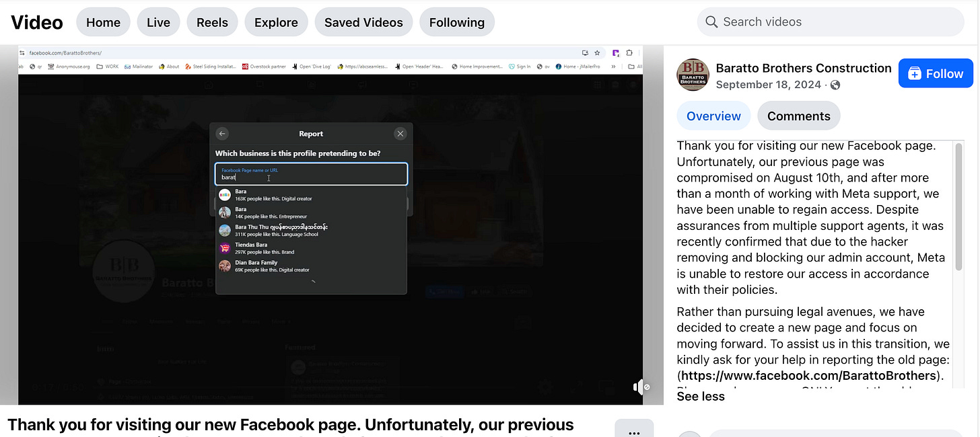The height and width of the screenshot is (437, 980).
Task: Close the Report dialog with the X
Action: click(x=400, y=134)
